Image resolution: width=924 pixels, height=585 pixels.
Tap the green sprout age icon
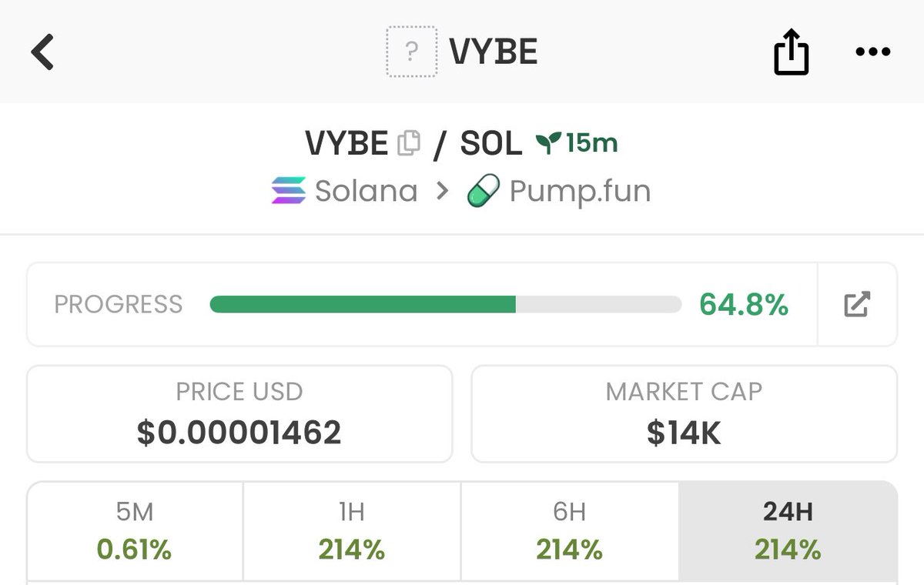(547, 143)
